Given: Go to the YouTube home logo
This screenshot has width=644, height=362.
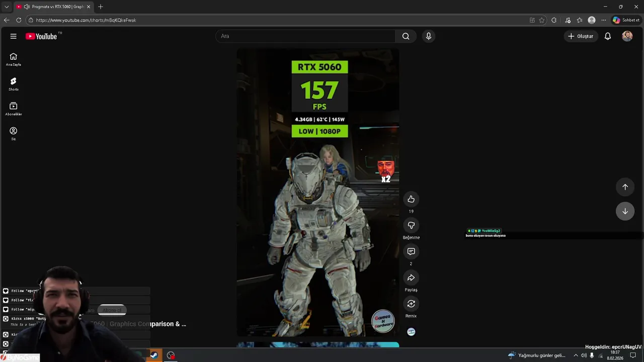Looking at the screenshot, I should coord(41,36).
